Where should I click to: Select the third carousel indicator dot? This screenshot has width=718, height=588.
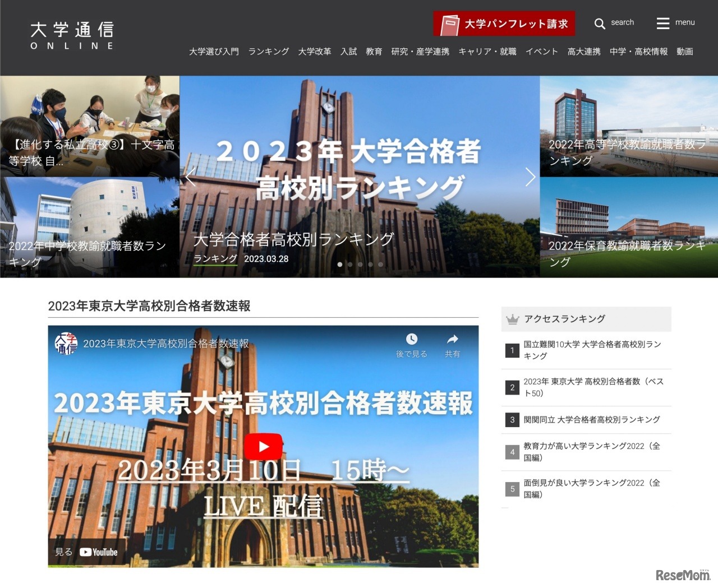360,265
